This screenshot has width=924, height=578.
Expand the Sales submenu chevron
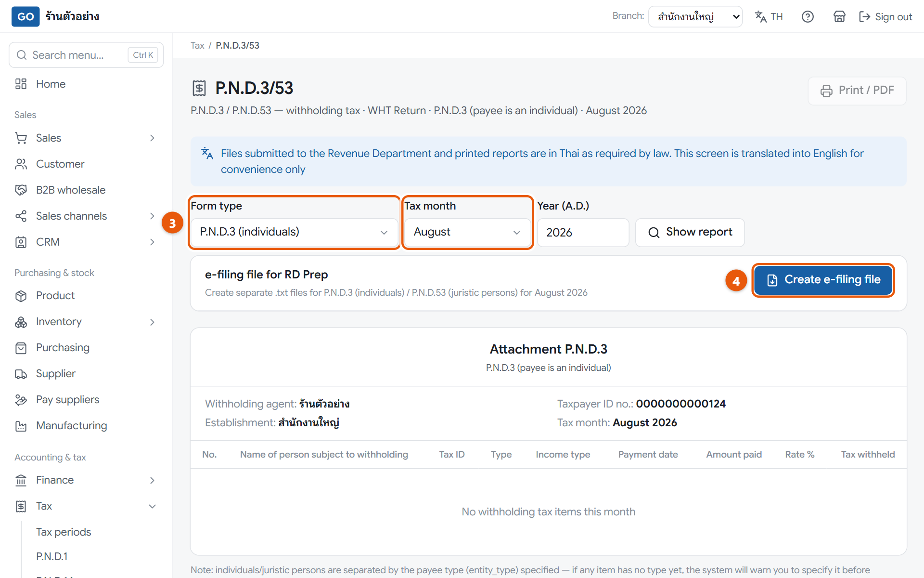click(152, 138)
